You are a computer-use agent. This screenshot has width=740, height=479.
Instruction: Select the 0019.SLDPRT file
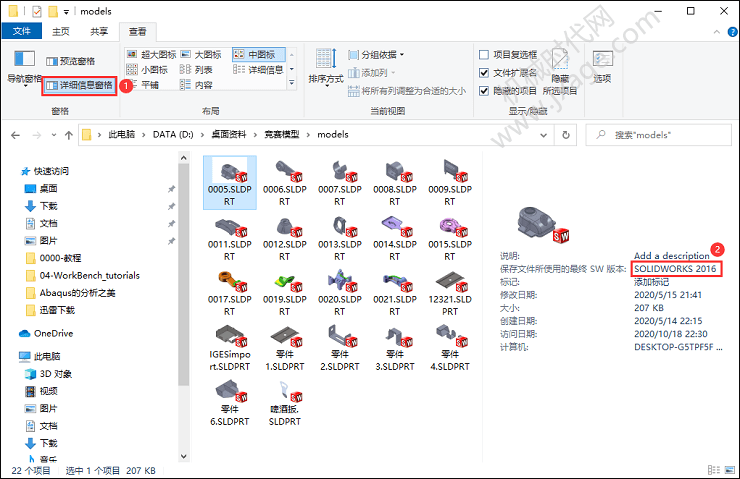coord(285,293)
